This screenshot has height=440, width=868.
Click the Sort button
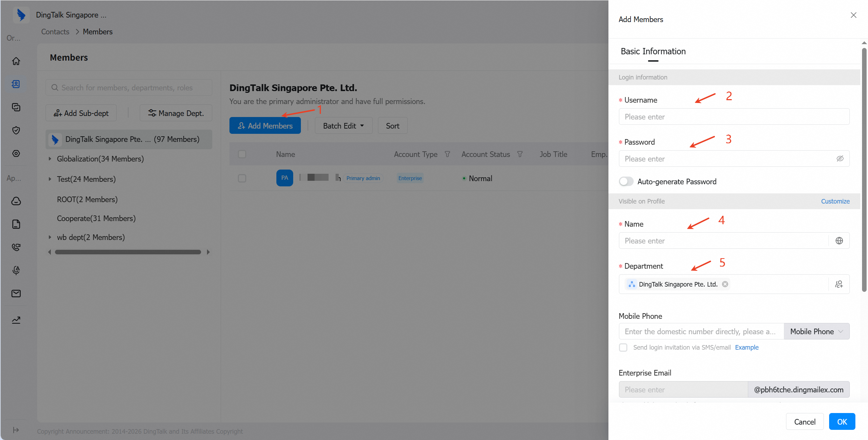click(x=393, y=126)
